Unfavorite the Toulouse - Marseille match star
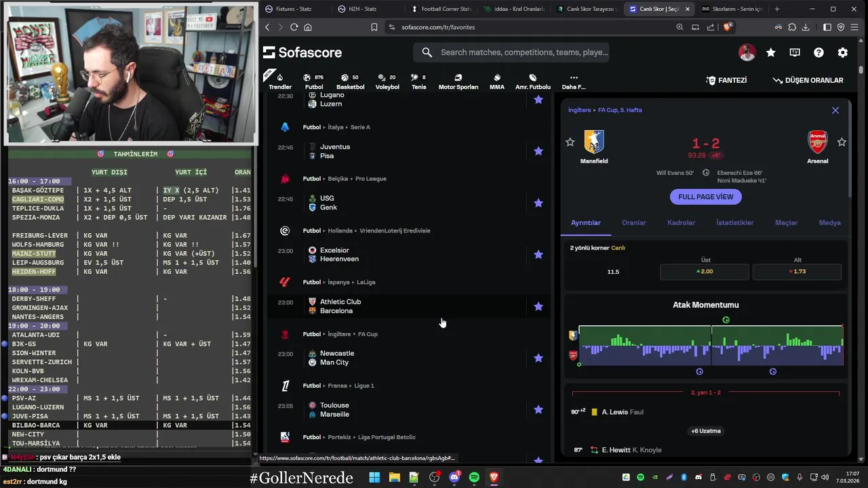868x488 pixels. click(x=538, y=409)
